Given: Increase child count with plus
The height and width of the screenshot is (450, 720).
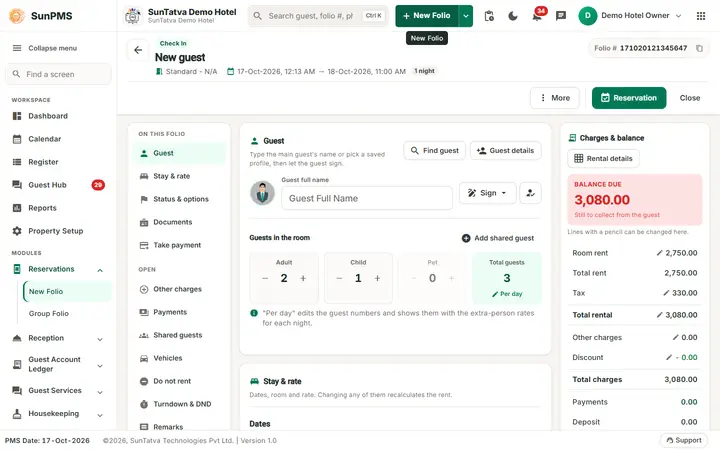Looking at the screenshot, I should pos(377,278).
